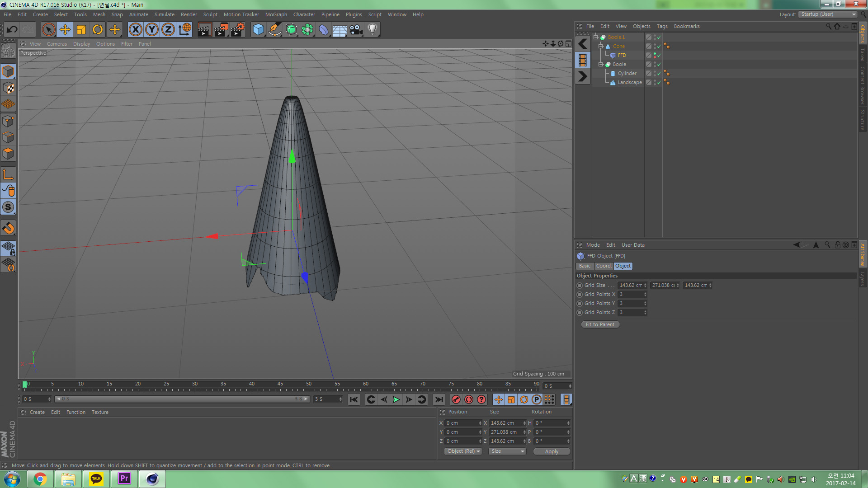Switch to Coord tab in properties
The image size is (868, 488).
[x=603, y=266]
